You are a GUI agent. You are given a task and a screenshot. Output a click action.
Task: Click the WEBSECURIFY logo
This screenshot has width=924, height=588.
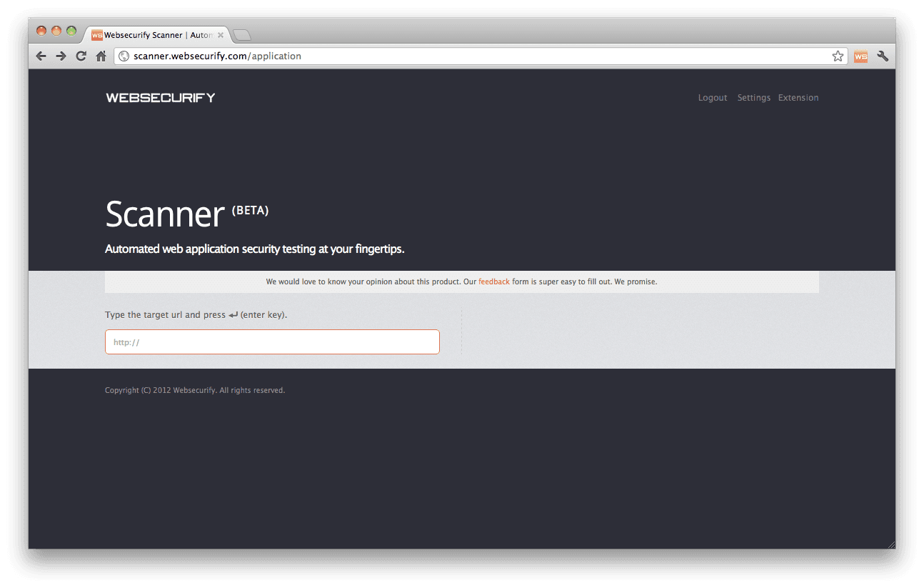click(x=161, y=98)
